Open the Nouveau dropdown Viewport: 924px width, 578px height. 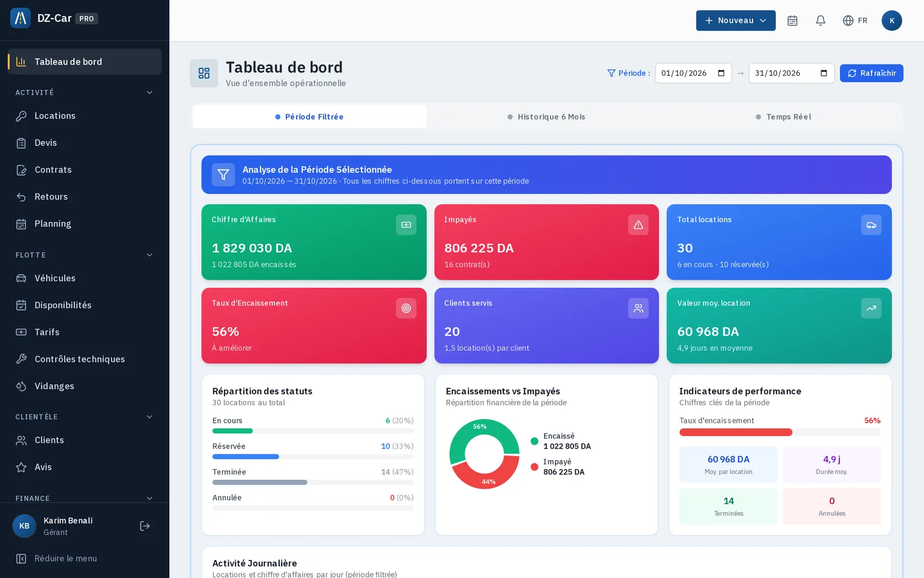pos(736,21)
